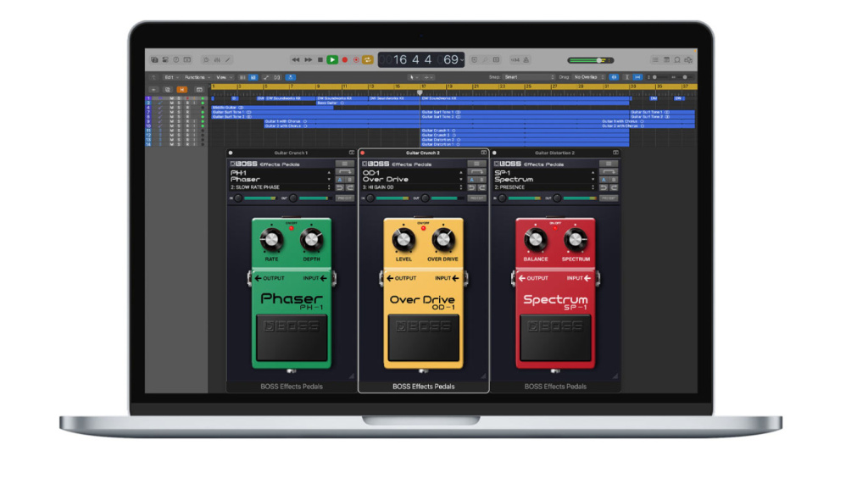Click the Fast Forward transport button
Image resolution: width=868 pixels, height=479 pixels.
pyautogui.click(x=307, y=60)
